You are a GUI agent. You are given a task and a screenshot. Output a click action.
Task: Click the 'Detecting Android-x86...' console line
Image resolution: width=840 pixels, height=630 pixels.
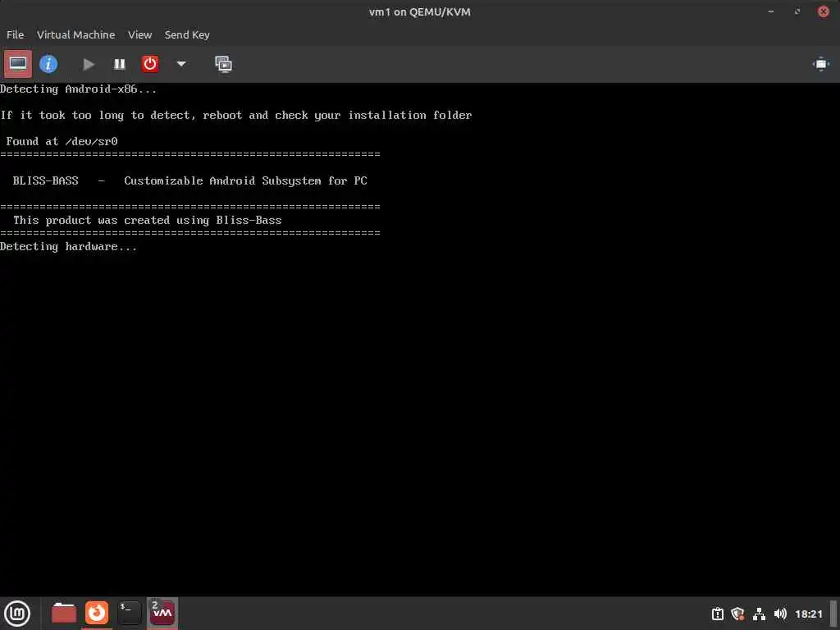78,89
